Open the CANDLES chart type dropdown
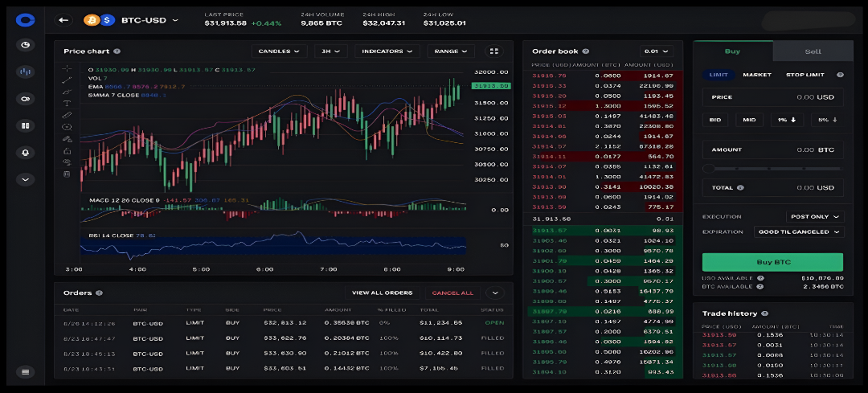868x393 pixels. [x=280, y=51]
